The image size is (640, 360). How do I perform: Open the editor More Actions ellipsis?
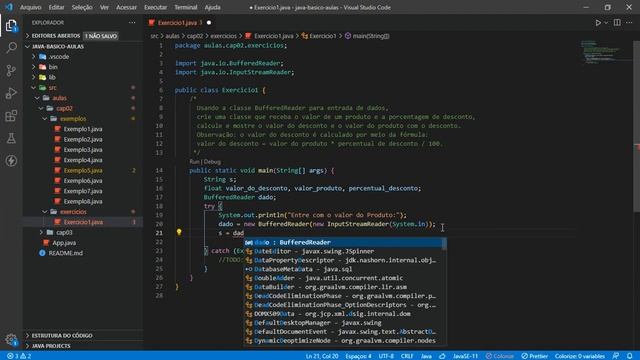(629, 23)
